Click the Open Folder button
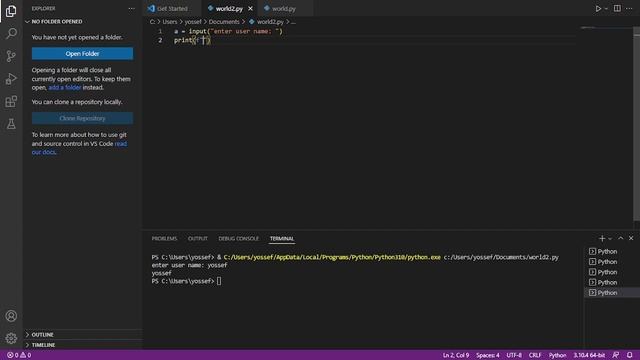640x360 pixels. (82, 53)
